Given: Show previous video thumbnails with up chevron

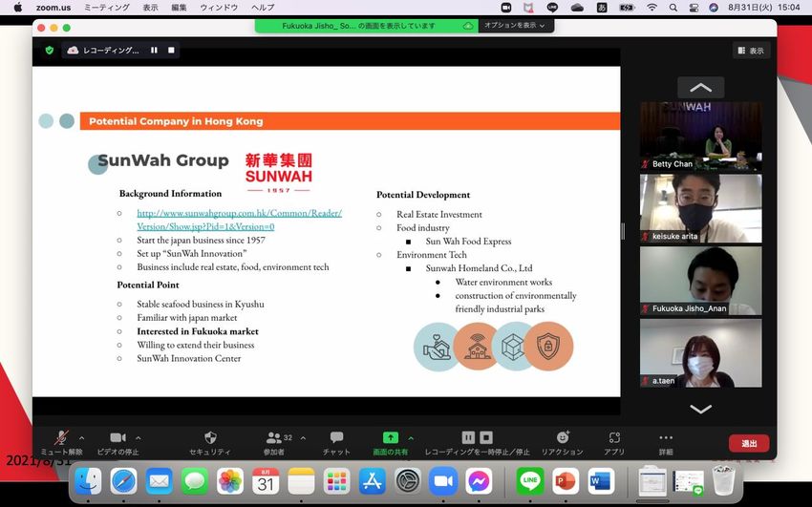Looking at the screenshot, I should click(x=700, y=88).
